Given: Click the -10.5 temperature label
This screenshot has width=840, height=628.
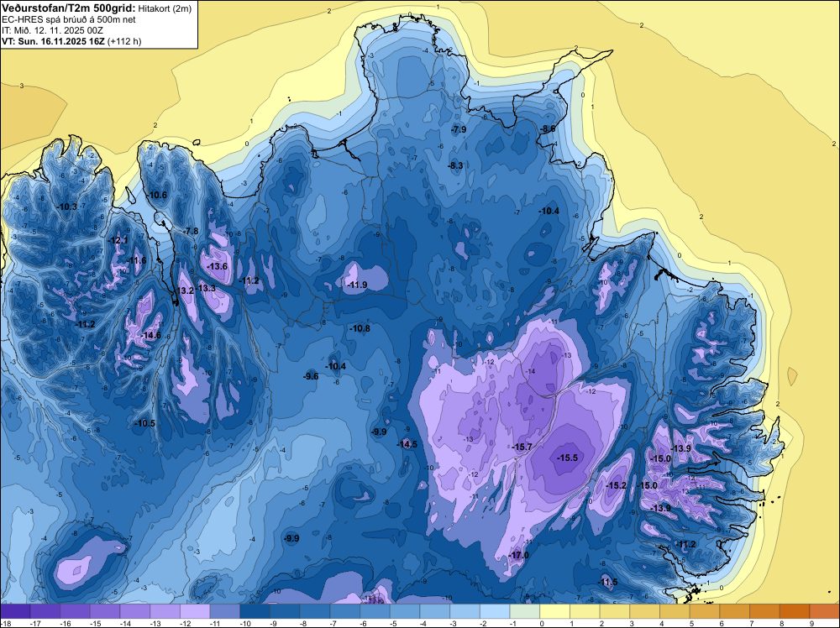Looking at the screenshot, I should tap(144, 423).
